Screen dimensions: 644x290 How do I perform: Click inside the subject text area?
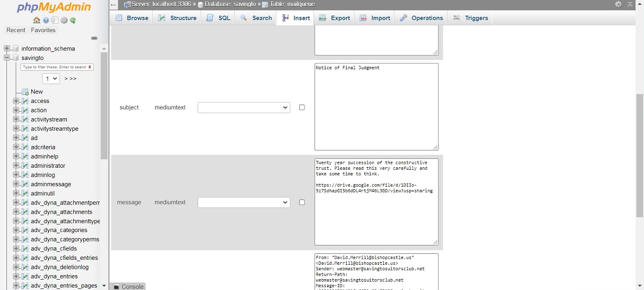point(376,106)
